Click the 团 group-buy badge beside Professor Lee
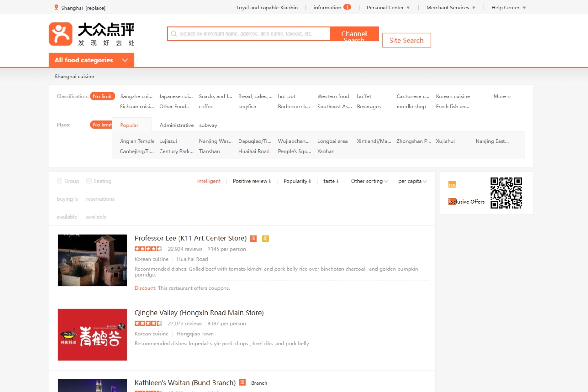The image size is (588, 392). click(253, 239)
